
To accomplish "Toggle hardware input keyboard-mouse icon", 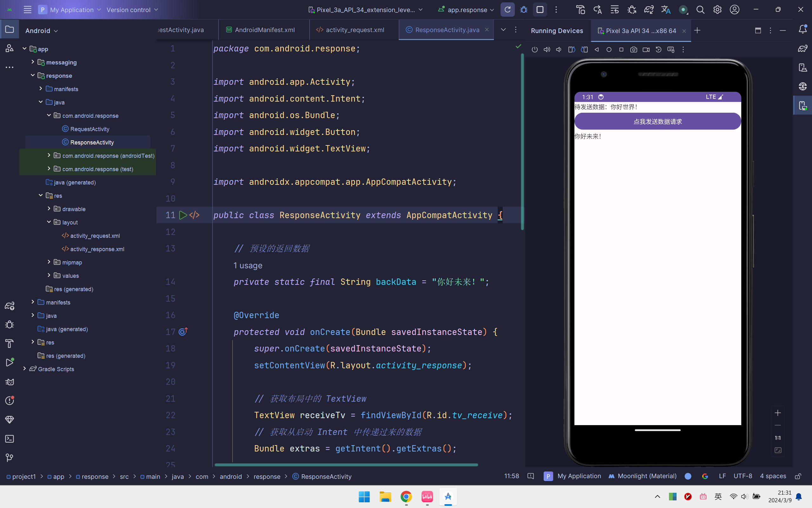I will coord(671,50).
